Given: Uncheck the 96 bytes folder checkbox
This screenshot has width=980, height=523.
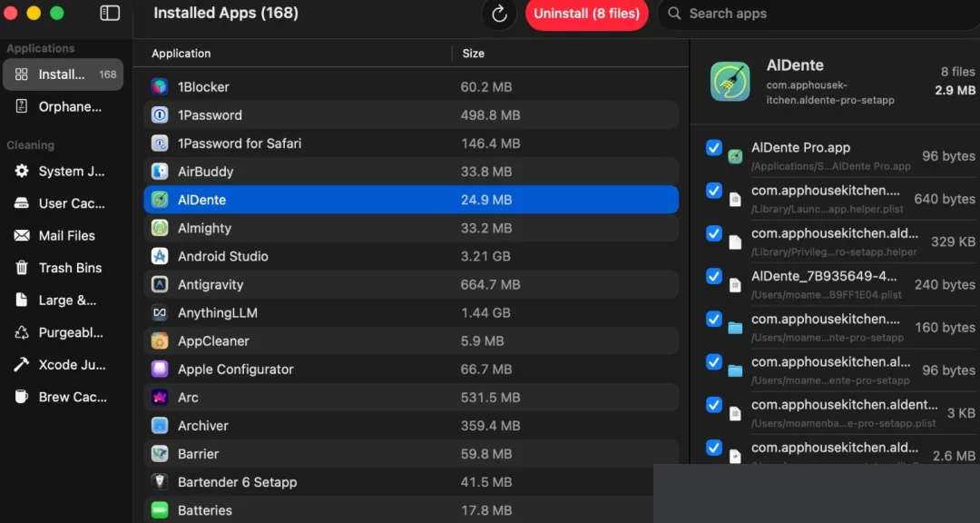Looking at the screenshot, I should [714, 361].
